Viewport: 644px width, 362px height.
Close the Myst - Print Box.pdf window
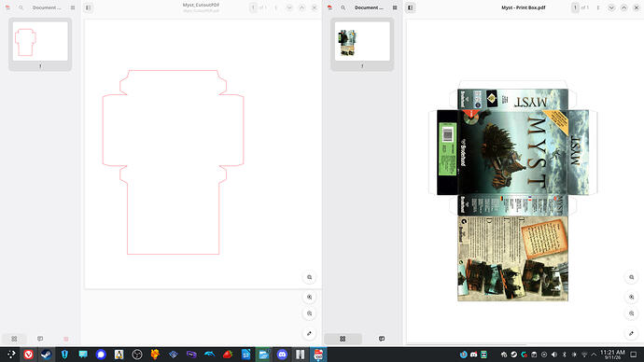(637, 7)
